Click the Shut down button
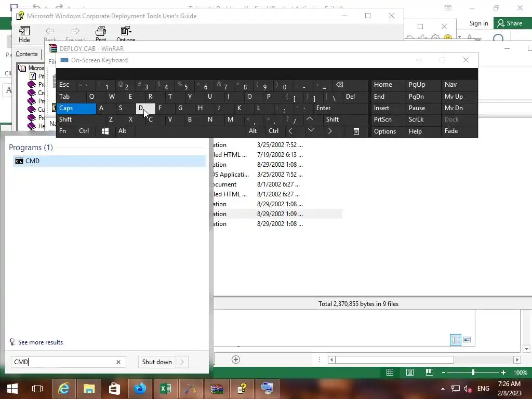The height and width of the screenshot is (399, 532). pyautogui.click(x=157, y=362)
